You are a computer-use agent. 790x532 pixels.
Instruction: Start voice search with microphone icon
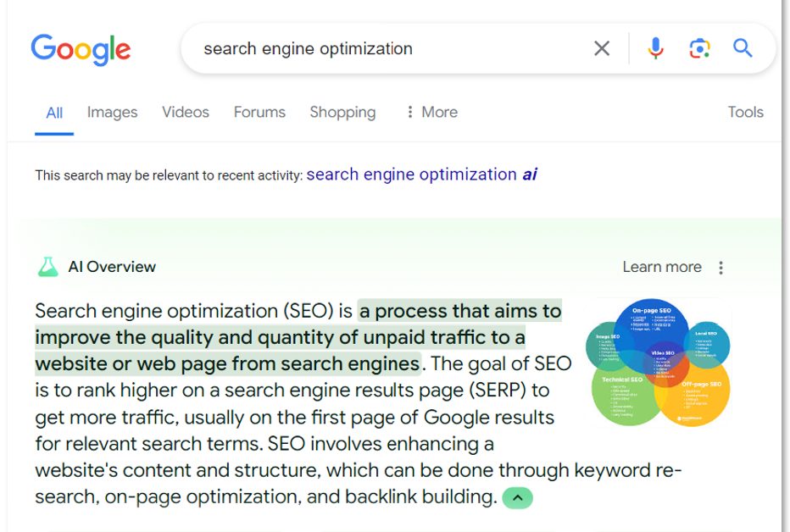coord(655,48)
